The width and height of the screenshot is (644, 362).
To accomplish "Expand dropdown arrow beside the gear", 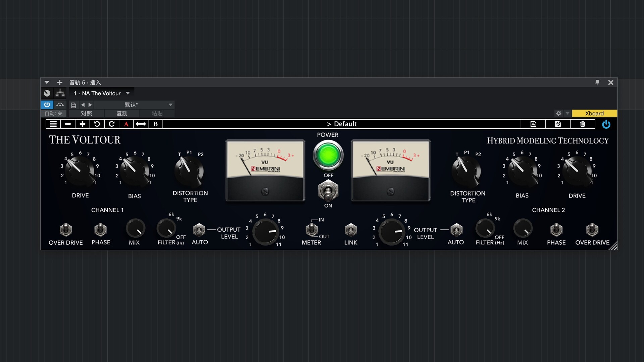I will click(568, 113).
